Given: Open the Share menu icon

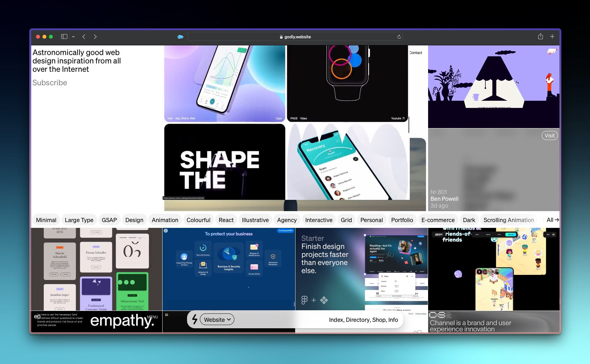Looking at the screenshot, I should [x=540, y=36].
